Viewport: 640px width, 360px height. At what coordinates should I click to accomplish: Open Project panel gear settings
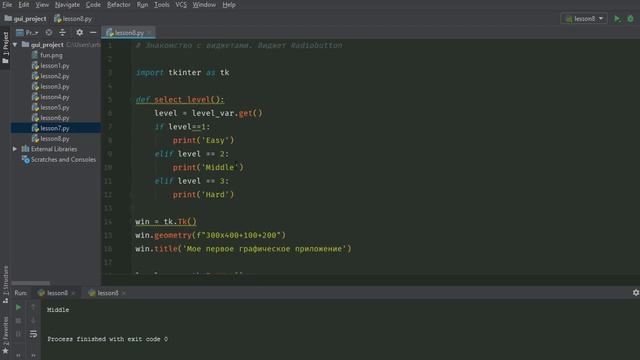pos(80,32)
